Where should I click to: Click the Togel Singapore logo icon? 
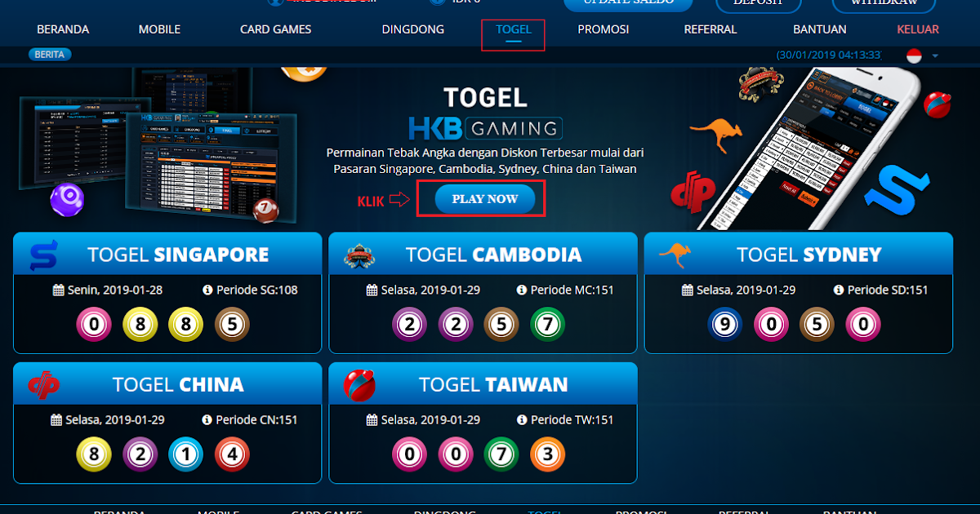pyautogui.click(x=43, y=255)
